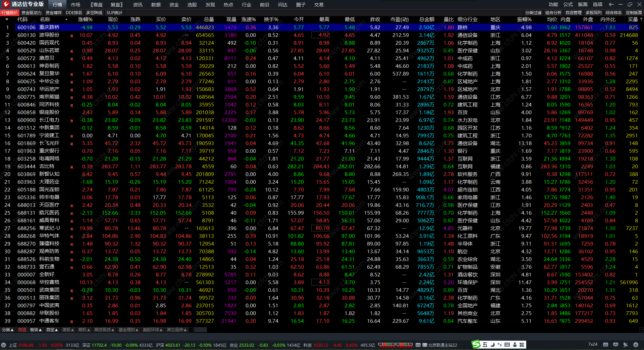Expand the 期货现货 menu tab
Image resolution: width=644 pixels, height=350 pixels.
(104, 330)
